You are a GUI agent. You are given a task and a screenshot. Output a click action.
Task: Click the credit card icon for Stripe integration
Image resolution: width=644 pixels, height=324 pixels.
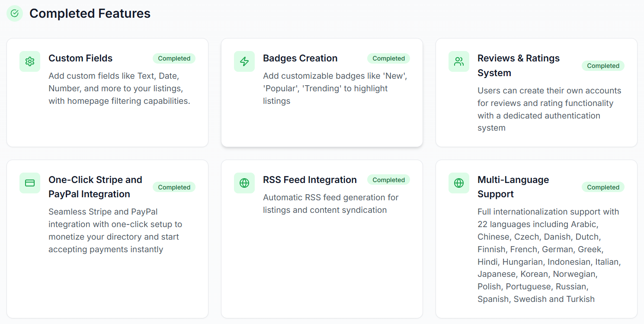pos(30,183)
